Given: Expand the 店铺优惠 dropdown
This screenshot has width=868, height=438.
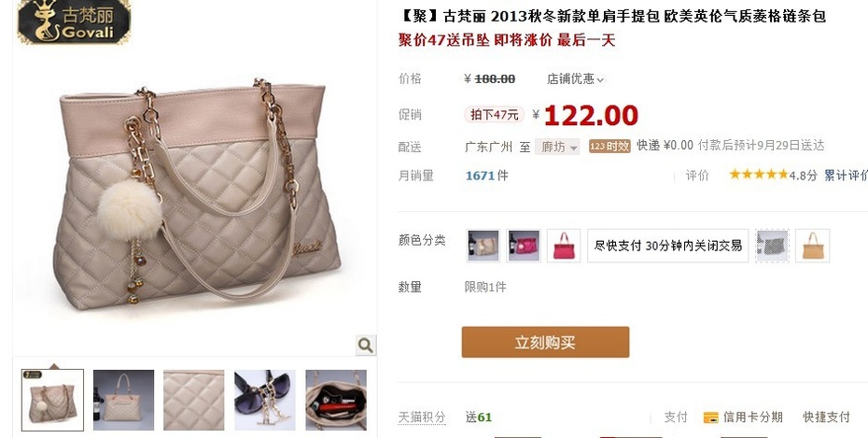Looking at the screenshot, I should (576, 79).
